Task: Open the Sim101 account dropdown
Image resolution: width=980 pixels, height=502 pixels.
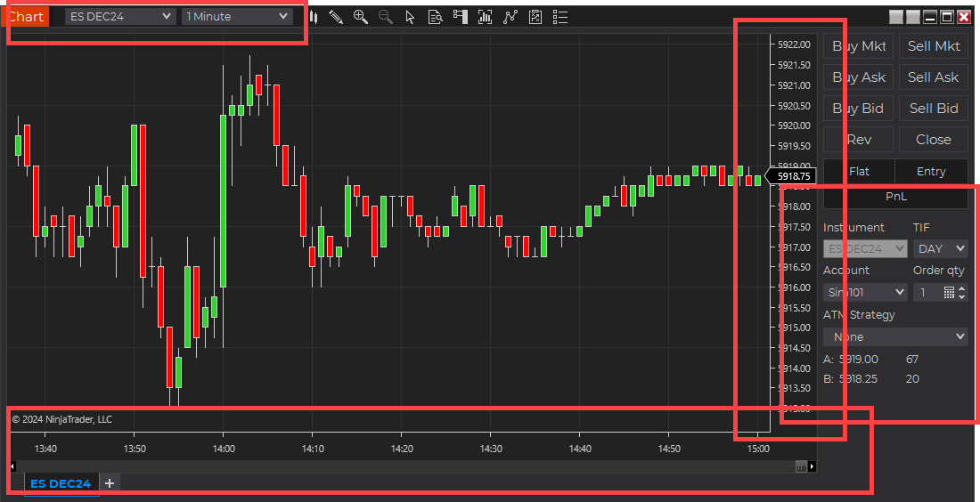Action: 865,292
